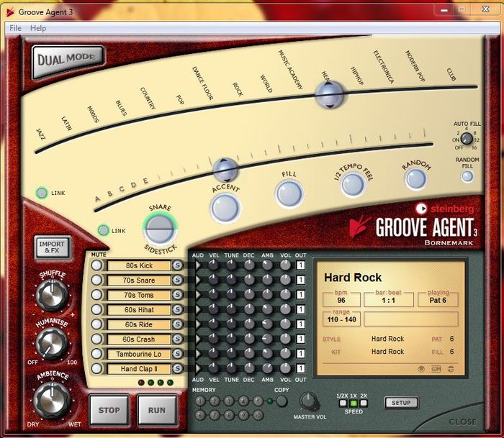Select memory slot 10

[x=258, y=415]
